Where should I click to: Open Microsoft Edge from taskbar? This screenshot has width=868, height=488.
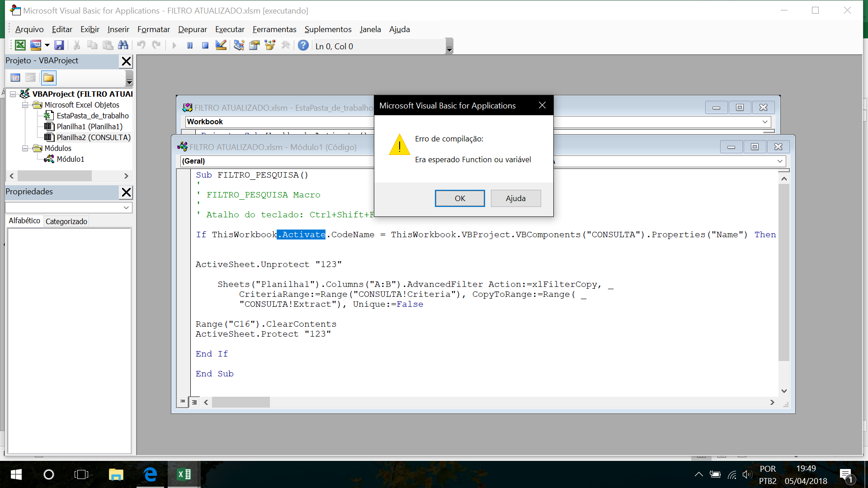150,474
